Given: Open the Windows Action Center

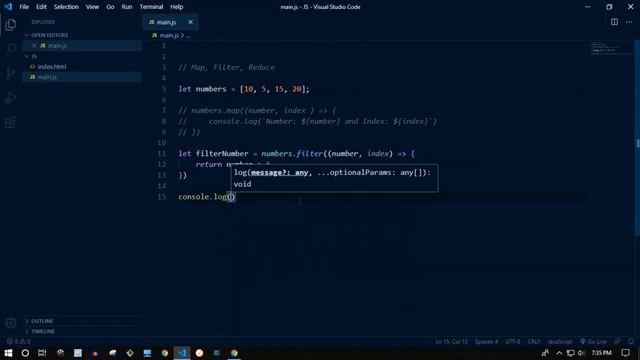Looking at the screenshot, I should [x=625, y=353].
